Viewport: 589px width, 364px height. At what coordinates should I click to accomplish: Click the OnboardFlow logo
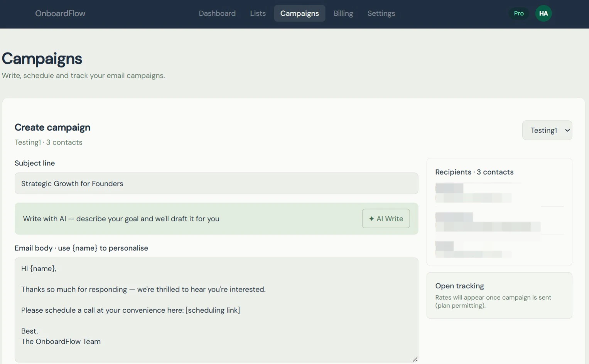click(x=60, y=13)
